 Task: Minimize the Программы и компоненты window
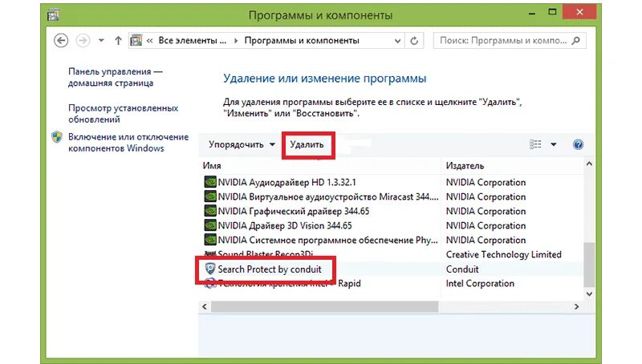(x=532, y=13)
